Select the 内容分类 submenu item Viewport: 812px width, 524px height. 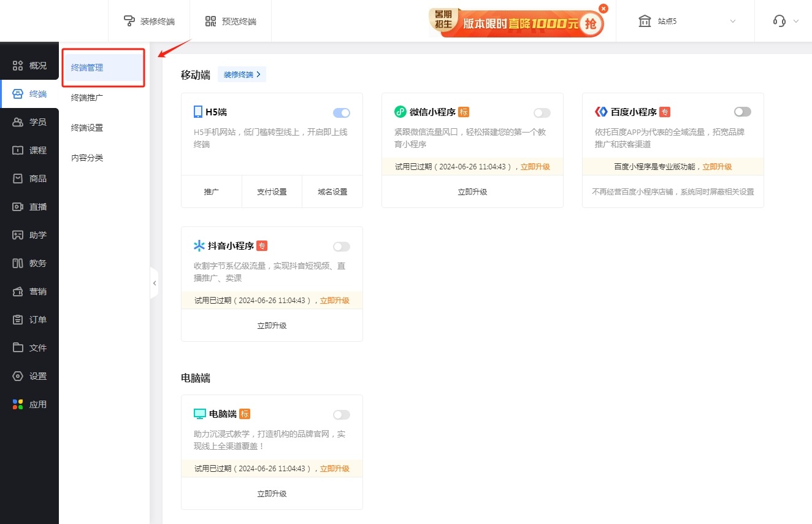pos(87,158)
